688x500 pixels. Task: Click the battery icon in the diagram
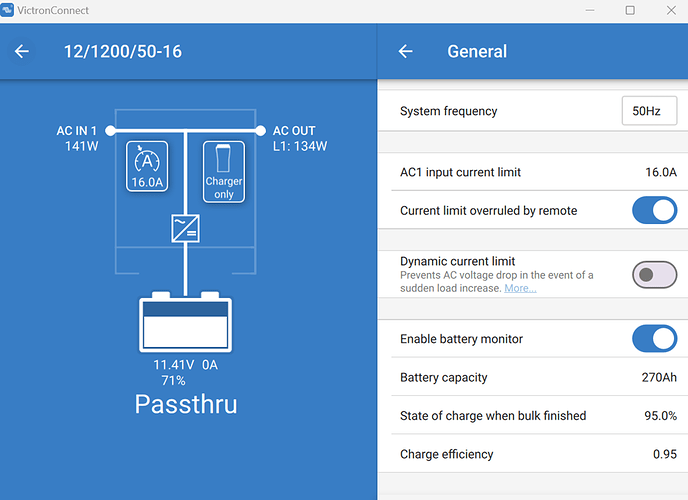185,322
